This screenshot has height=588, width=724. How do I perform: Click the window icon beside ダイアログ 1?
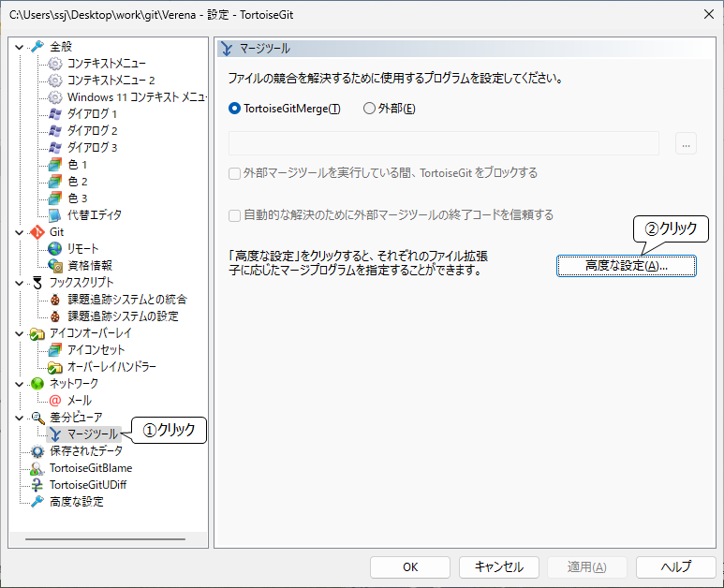[x=55, y=114]
